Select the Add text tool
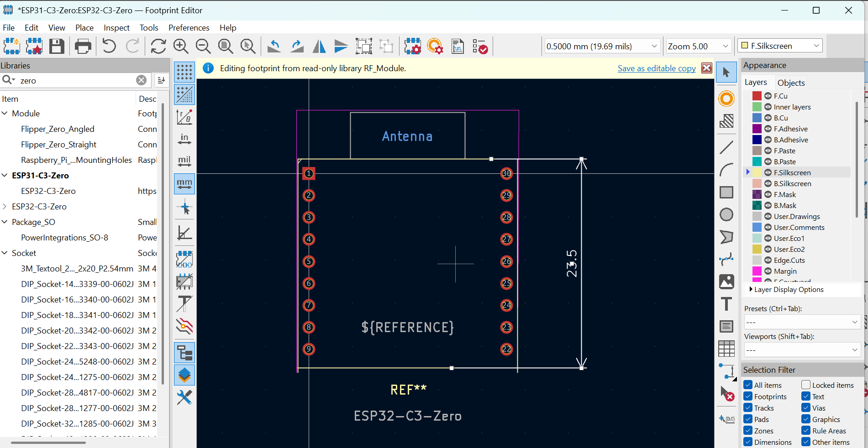This screenshot has height=448, width=868. pyautogui.click(x=726, y=304)
